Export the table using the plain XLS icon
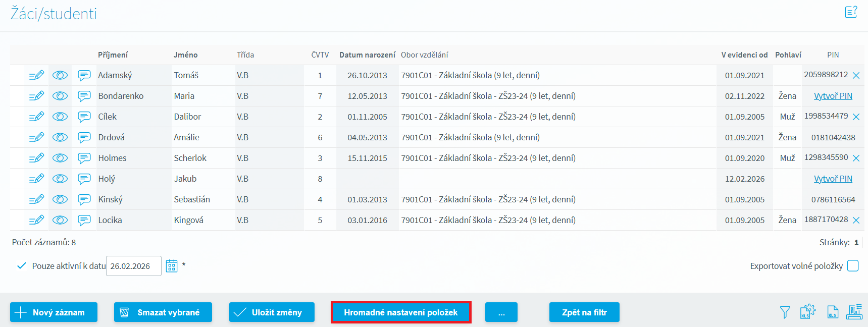This screenshot has height=327, width=868. [833, 312]
